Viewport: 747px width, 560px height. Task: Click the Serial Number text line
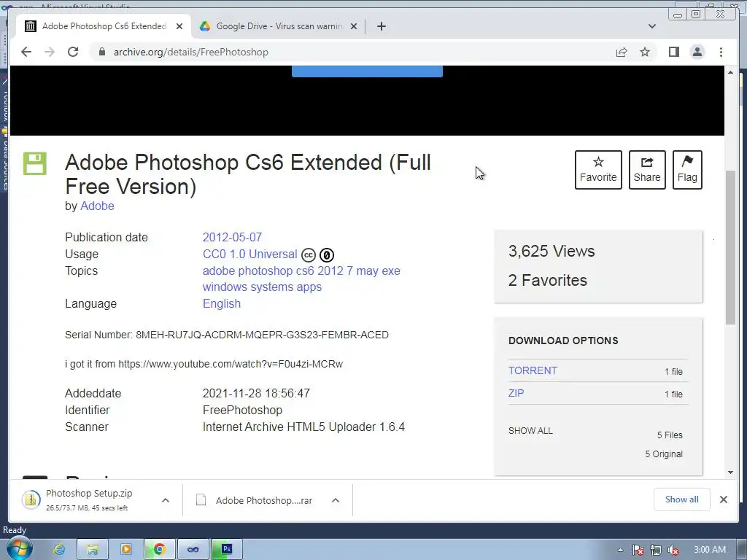coord(227,335)
